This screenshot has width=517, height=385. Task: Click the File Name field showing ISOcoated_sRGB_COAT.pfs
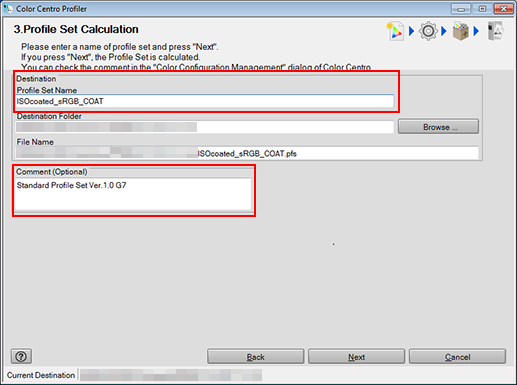click(247, 153)
